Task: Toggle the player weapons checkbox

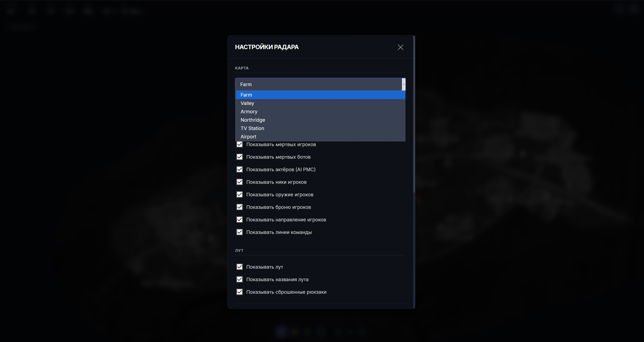Action: click(240, 195)
